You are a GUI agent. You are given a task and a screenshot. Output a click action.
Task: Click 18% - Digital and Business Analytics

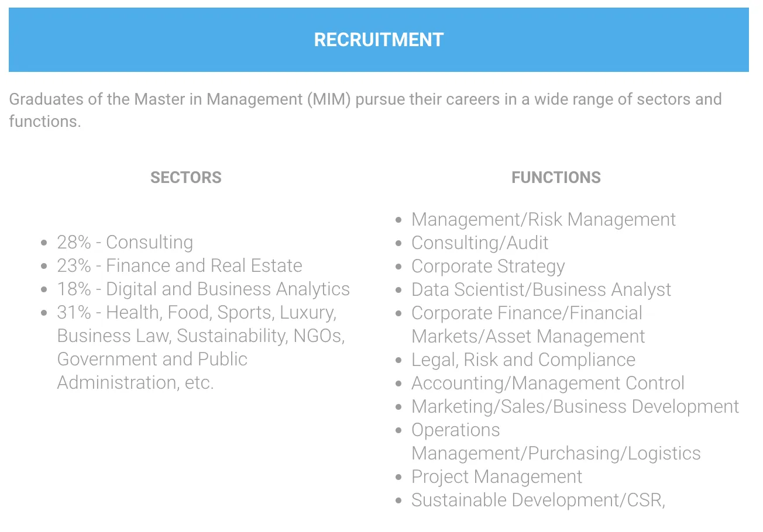pos(203,289)
